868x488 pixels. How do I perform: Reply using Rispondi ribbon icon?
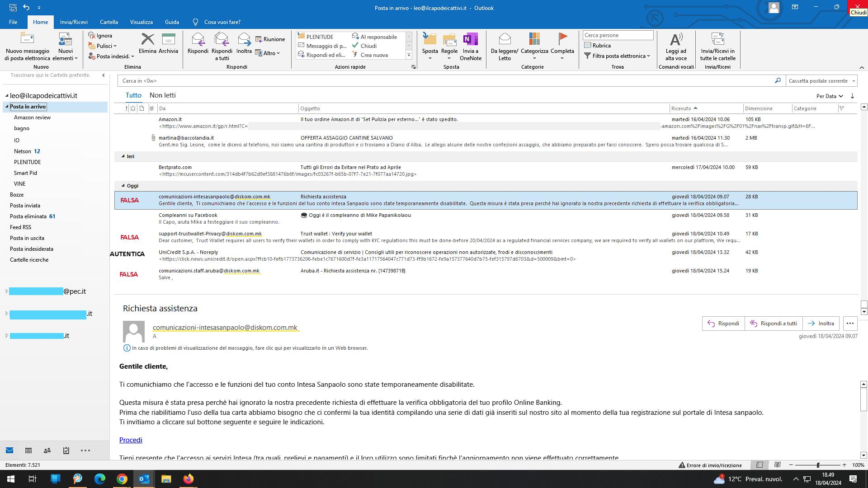point(198,39)
